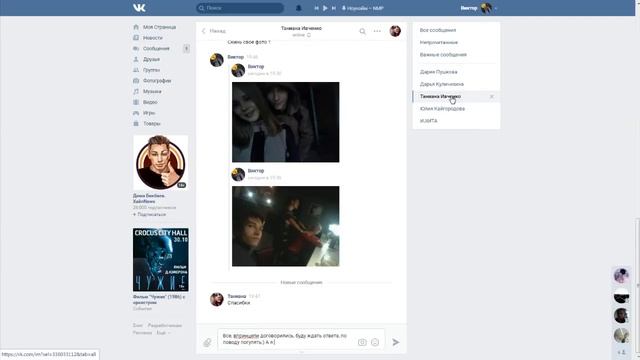
Task: Send the message with the arrow button
Action: click(396, 342)
